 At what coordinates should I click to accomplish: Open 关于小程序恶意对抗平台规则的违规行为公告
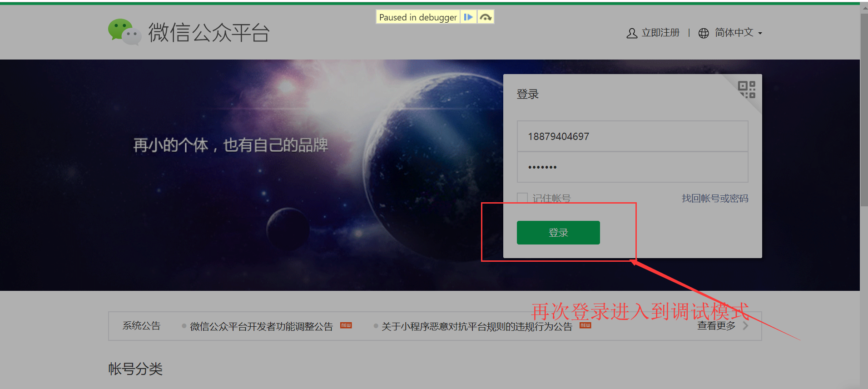pos(477,326)
